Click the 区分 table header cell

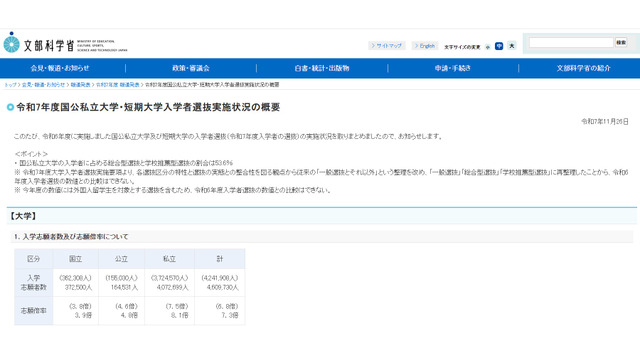pyautogui.click(x=33, y=259)
